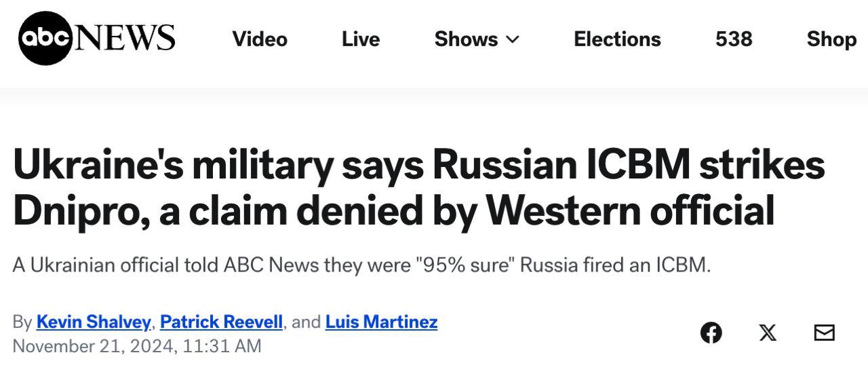Go to the Live page
The width and height of the screenshot is (868, 376).
361,39
